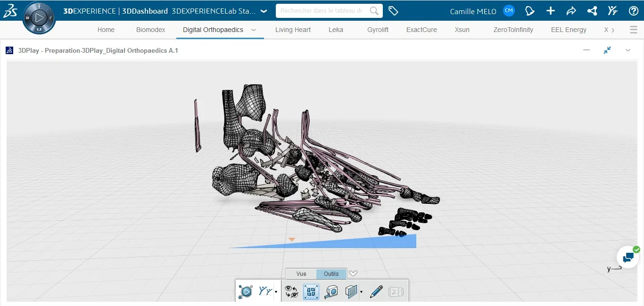Select the measure tape tool in Outils toolbar
Viewport: 644px width, 306px height.
(x=330, y=292)
